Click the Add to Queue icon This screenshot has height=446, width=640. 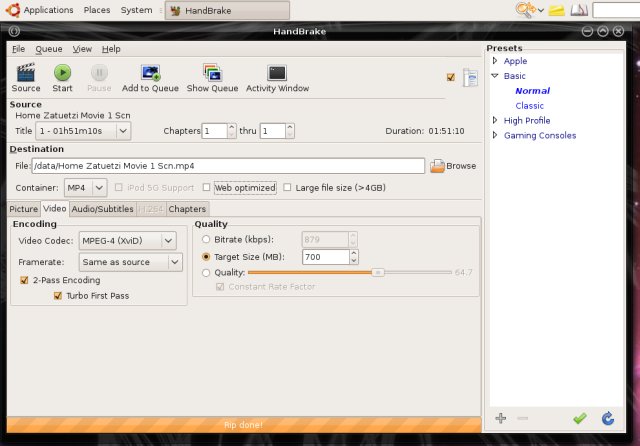coord(150,72)
